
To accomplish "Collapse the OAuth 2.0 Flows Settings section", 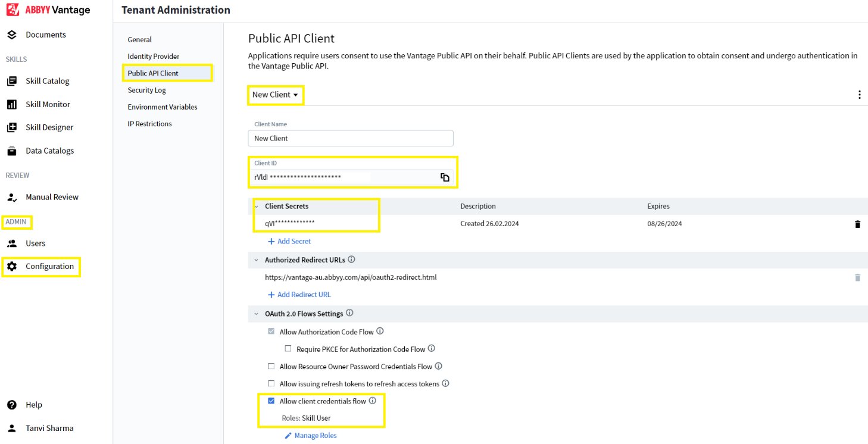I will tap(257, 314).
